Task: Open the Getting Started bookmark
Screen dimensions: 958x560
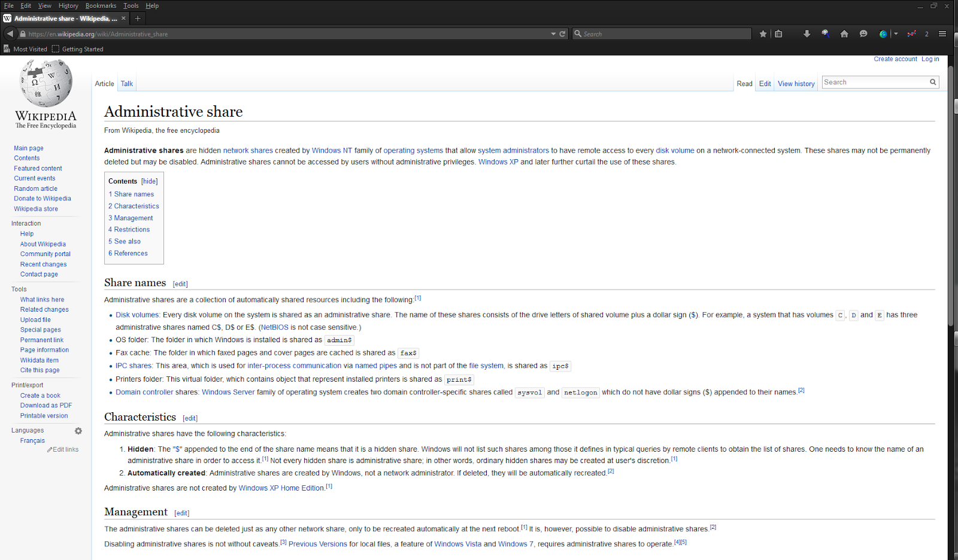Action: (77, 49)
